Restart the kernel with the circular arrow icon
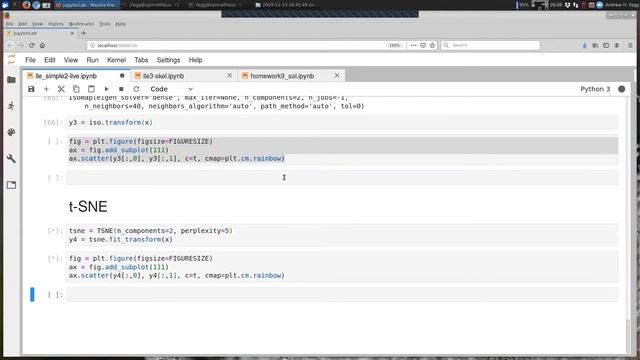640x360 pixels. (136, 89)
